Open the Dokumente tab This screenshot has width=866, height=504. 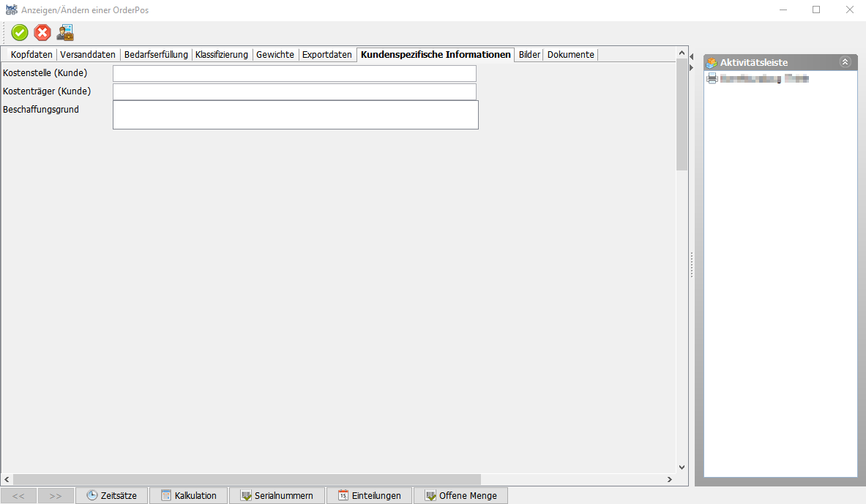click(x=570, y=55)
